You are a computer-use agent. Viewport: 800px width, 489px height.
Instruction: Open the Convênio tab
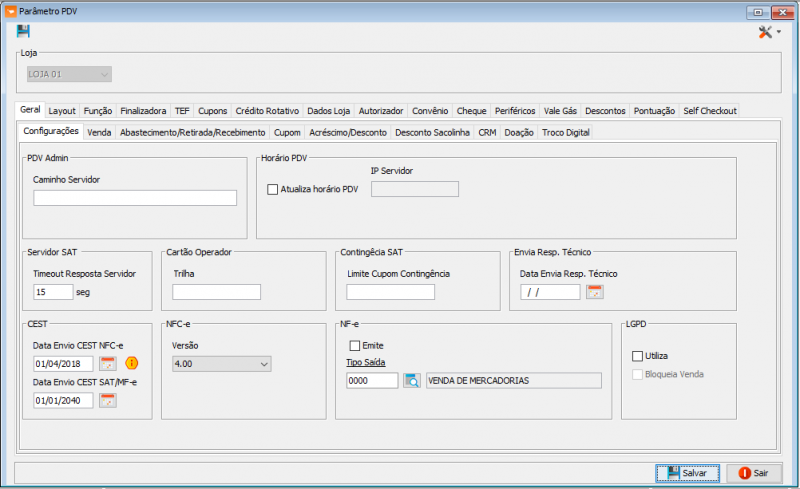pos(430,111)
